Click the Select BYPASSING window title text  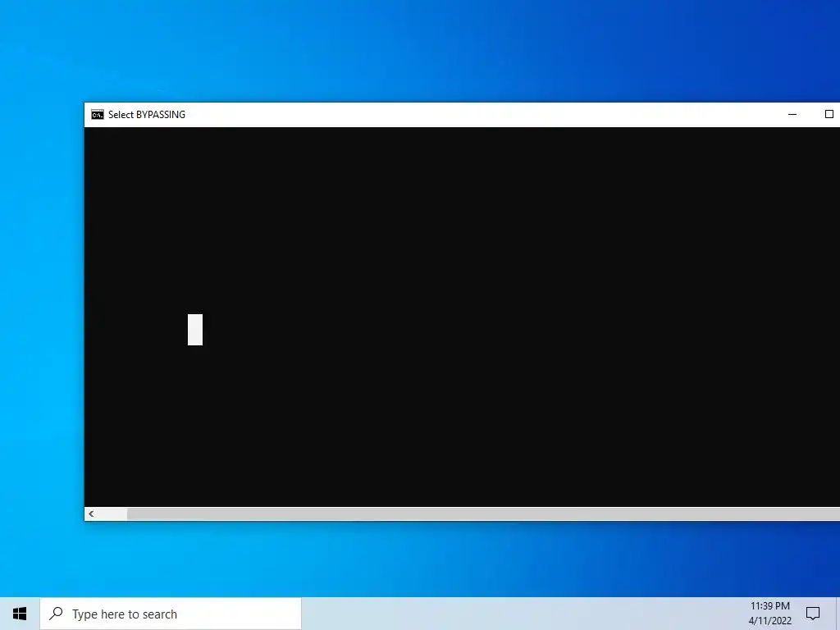click(x=147, y=115)
